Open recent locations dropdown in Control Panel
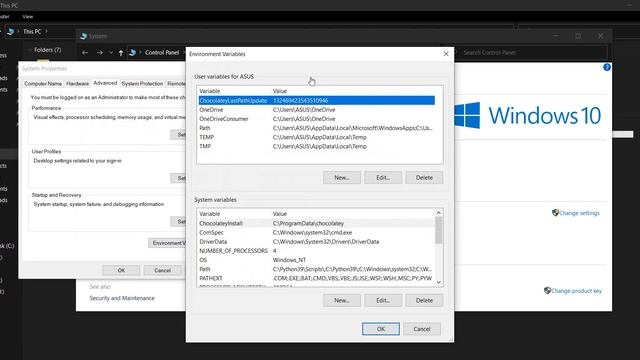 click(x=111, y=53)
